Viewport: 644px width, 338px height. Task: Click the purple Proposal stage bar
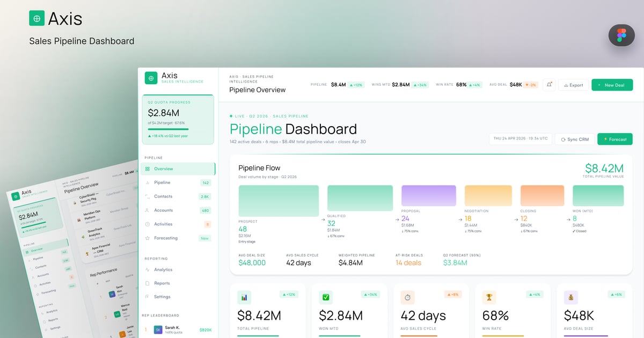tap(429, 196)
